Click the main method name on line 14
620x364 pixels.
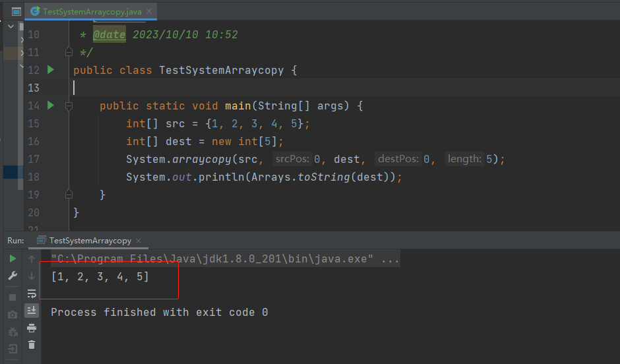point(238,106)
